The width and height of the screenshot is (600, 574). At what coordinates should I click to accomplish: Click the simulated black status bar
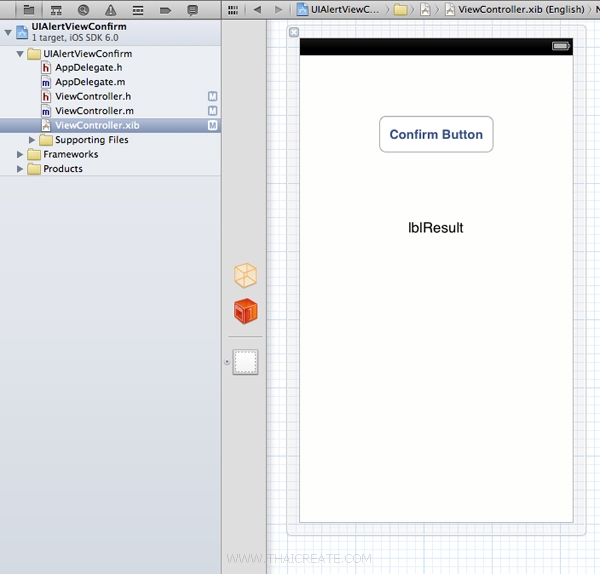pyautogui.click(x=436, y=47)
